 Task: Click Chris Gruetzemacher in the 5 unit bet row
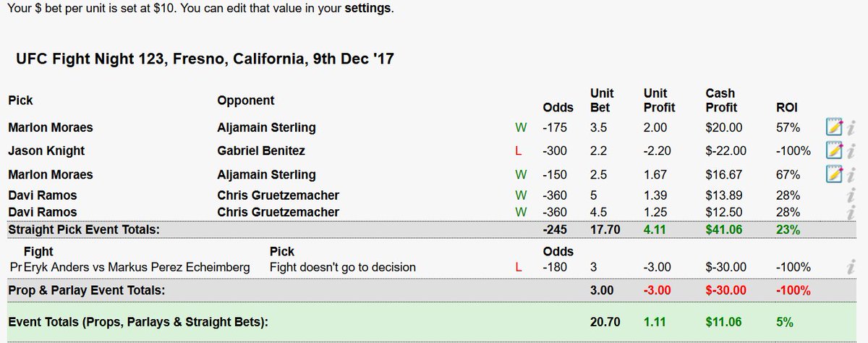pos(278,195)
